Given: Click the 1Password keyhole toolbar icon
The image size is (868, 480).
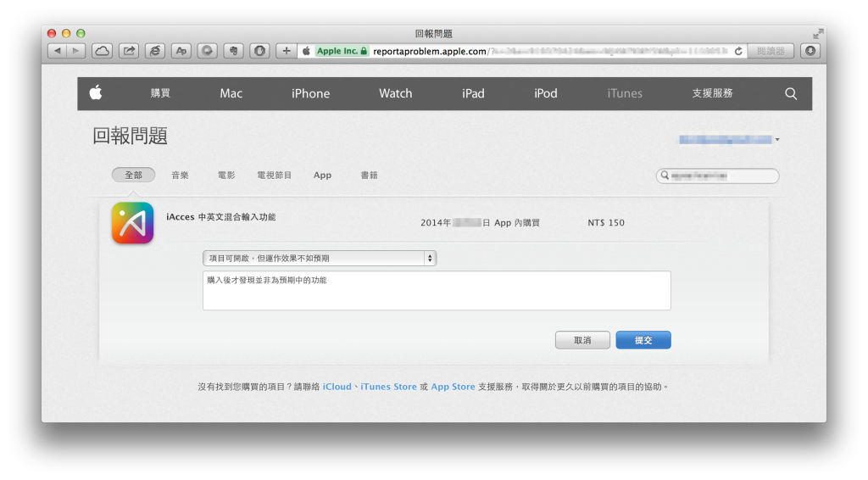Looking at the screenshot, I should click(259, 51).
